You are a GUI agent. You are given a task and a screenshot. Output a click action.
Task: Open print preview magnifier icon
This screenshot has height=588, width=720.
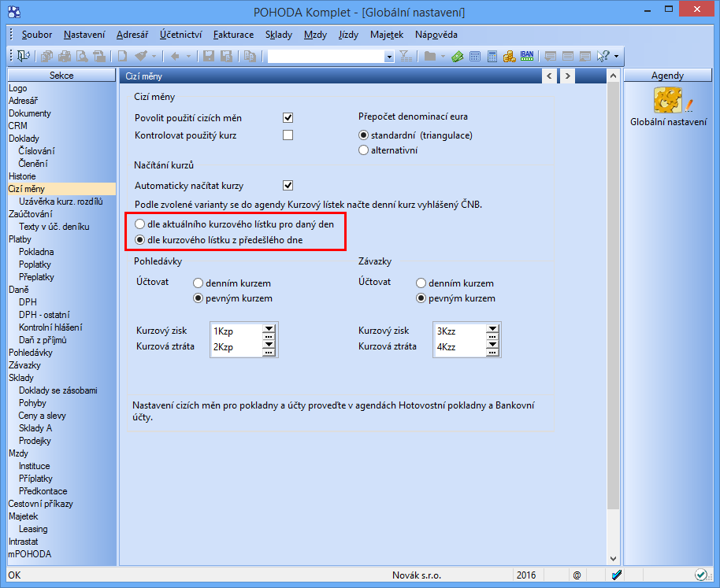tap(82, 56)
